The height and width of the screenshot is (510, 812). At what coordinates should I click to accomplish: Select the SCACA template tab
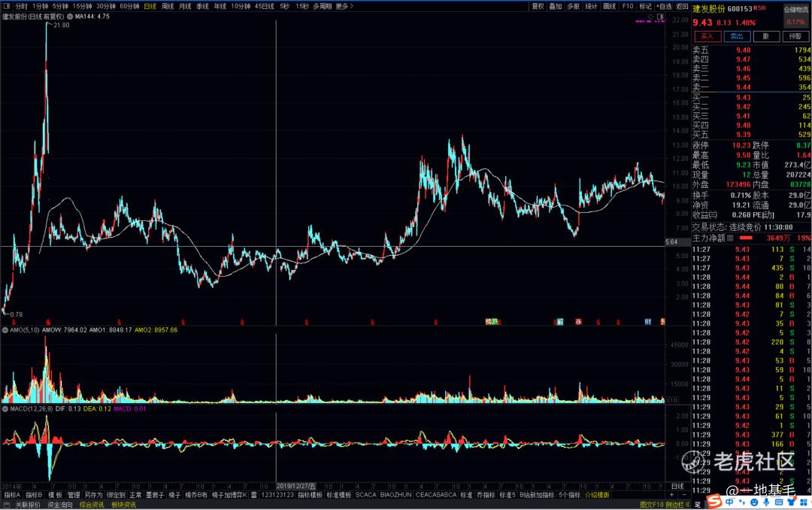[x=366, y=495]
